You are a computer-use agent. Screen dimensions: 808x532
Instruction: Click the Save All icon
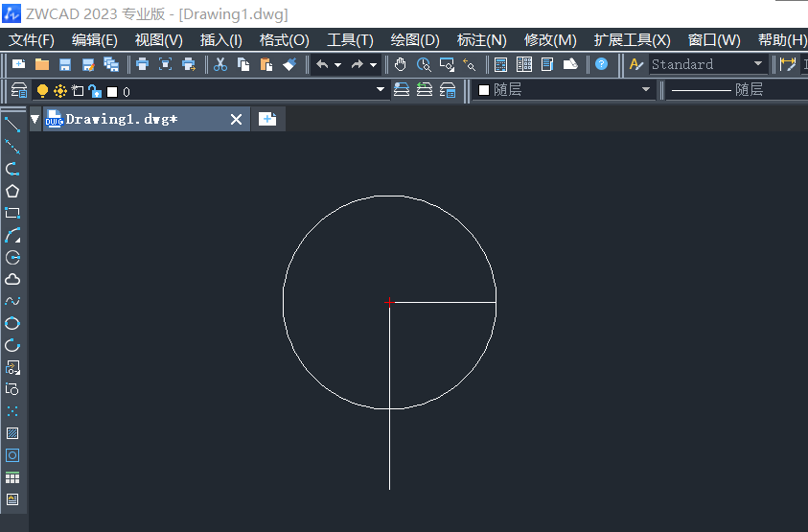111,64
